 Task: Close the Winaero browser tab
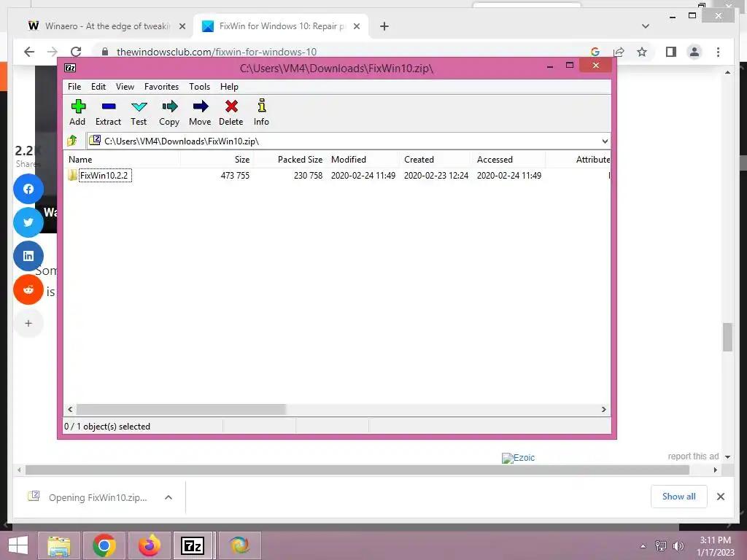click(182, 26)
